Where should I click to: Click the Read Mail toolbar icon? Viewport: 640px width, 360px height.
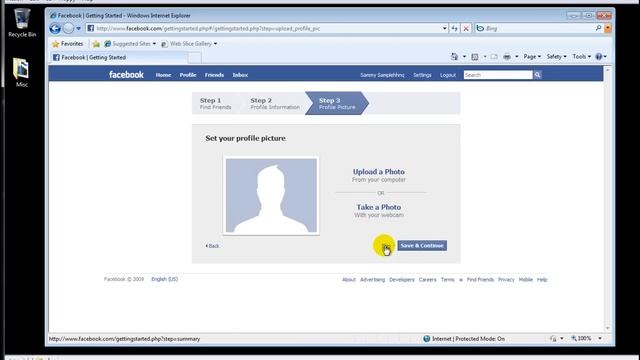(x=494, y=57)
